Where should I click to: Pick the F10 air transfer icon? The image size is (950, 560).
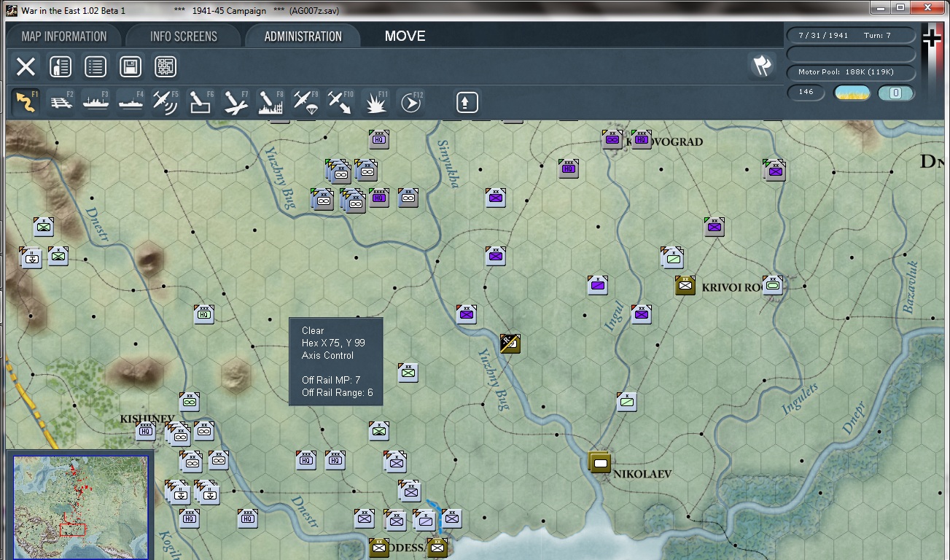tap(340, 102)
